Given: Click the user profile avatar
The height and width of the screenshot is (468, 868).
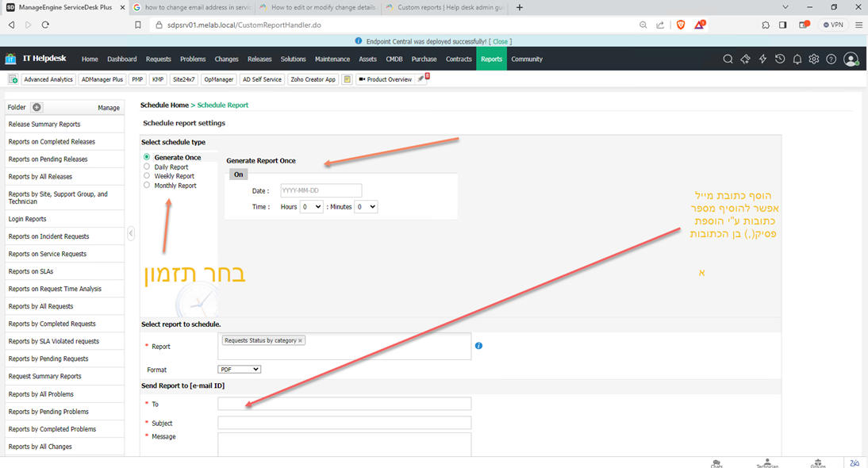Looking at the screenshot, I should 851,59.
